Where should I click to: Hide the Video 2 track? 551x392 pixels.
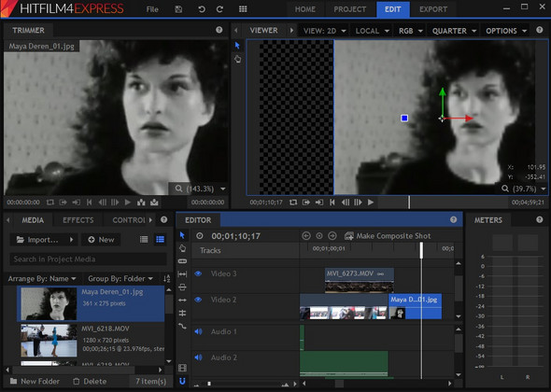pos(198,300)
